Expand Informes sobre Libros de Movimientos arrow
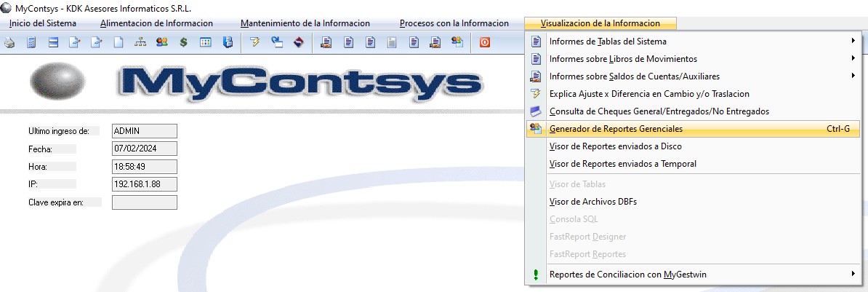This screenshot has width=868, height=292. pyautogui.click(x=853, y=59)
